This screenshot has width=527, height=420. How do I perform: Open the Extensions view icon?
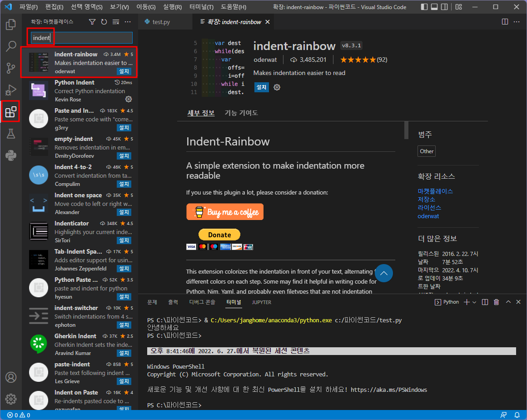[x=11, y=112]
